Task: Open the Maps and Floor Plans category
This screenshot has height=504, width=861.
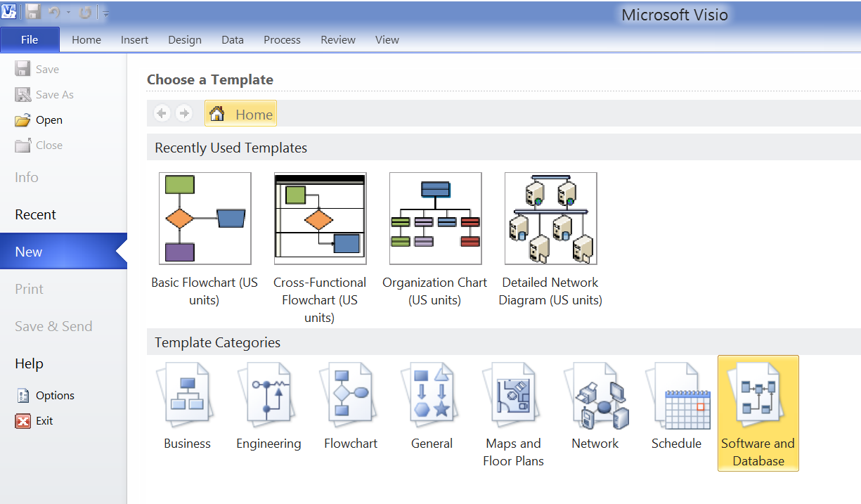Action: [514, 413]
